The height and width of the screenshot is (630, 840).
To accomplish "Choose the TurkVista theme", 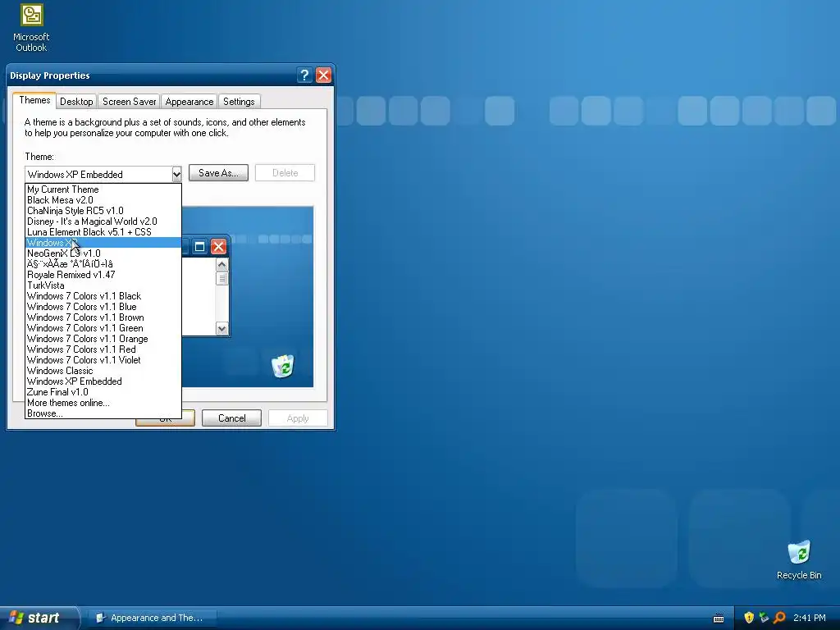I will [103, 285].
